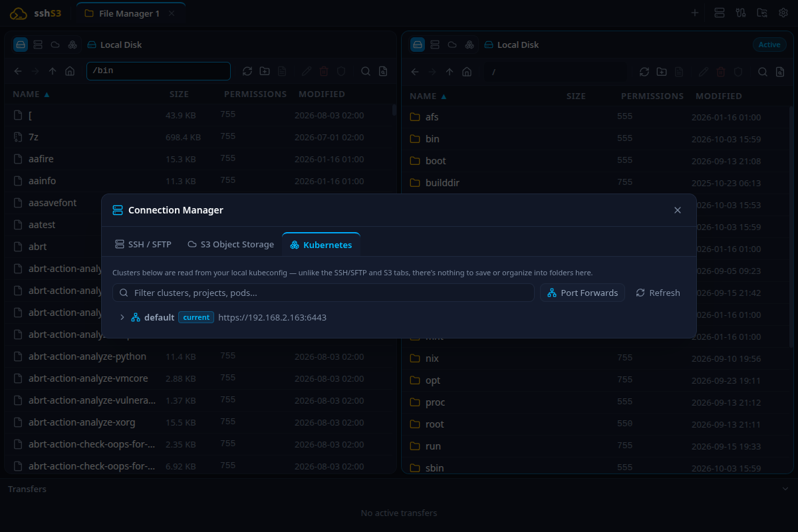
Task: Select Kubernetes source icon in left pane
Action: coord(72,45)
